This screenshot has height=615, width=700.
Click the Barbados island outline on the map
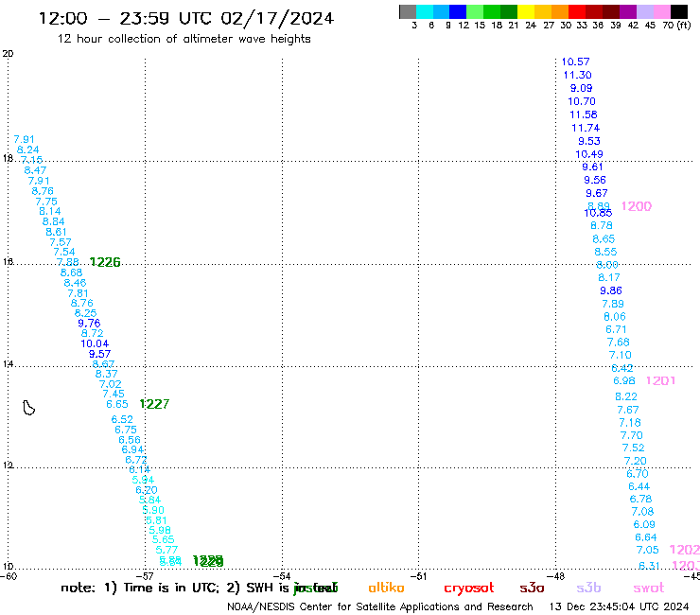click(29, 408)
